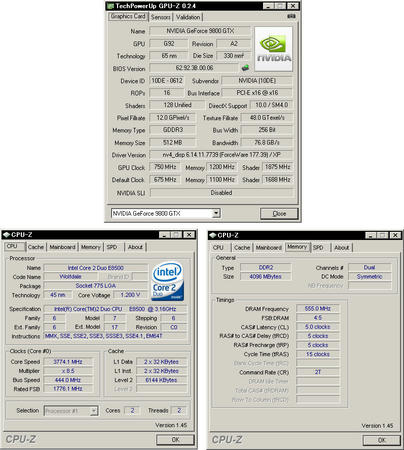404x450 pixels.
Task: Open the About tab in right CPU-Z
Action: coord(342,248)
